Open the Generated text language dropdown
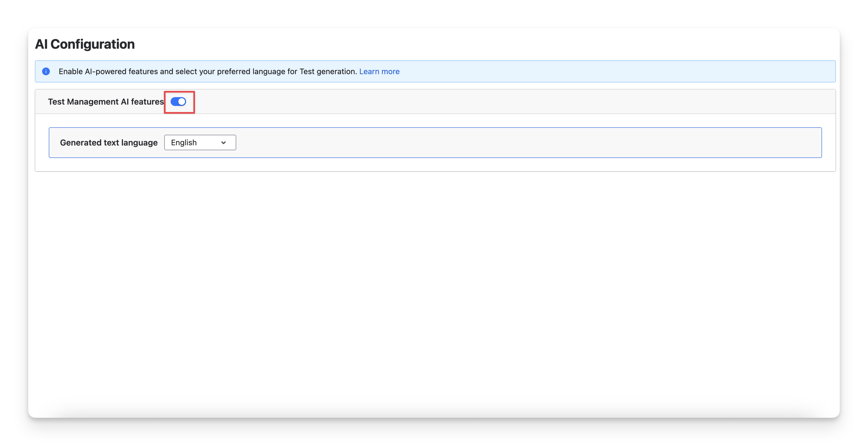This screenshot has height=446, width=868. tap(200, 142)
